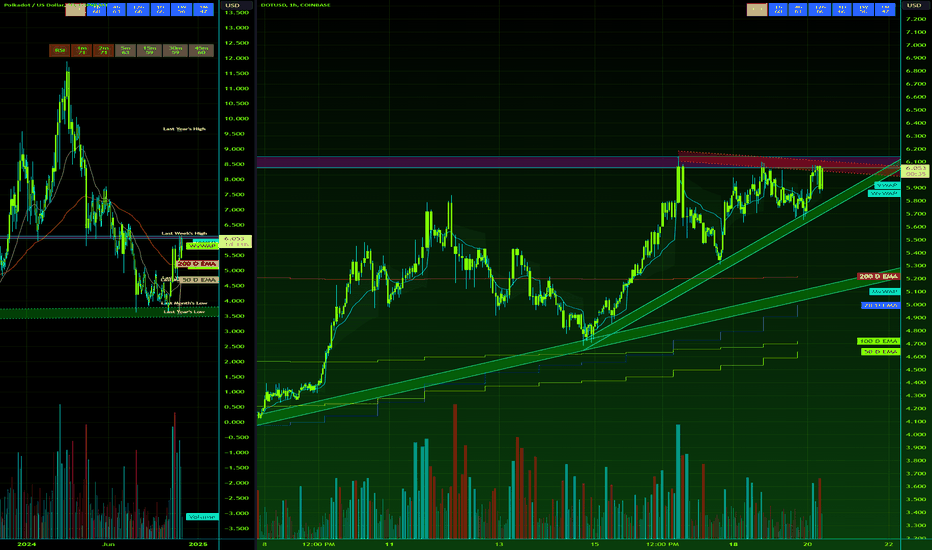
Task: Click the blue cell showing 47 on left chart
Action: click(x=203, y=10)
